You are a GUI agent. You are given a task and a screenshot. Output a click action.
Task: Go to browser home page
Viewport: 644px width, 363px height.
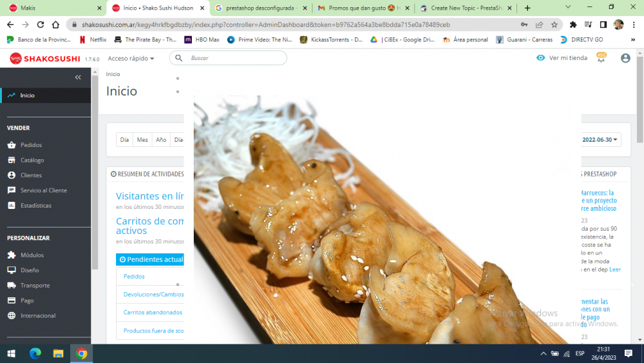[55, 25]
